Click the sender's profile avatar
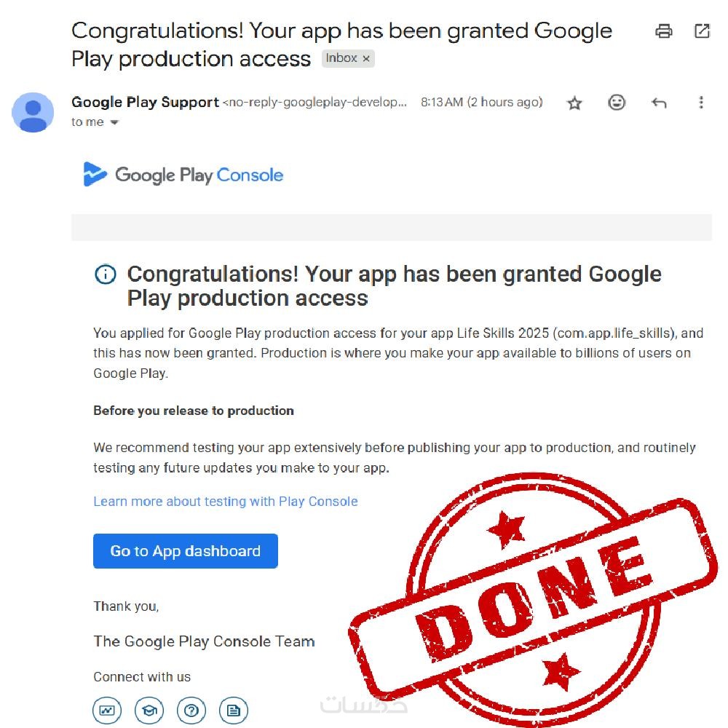Viewport: 728px width, 728px height. click(33, 112)
